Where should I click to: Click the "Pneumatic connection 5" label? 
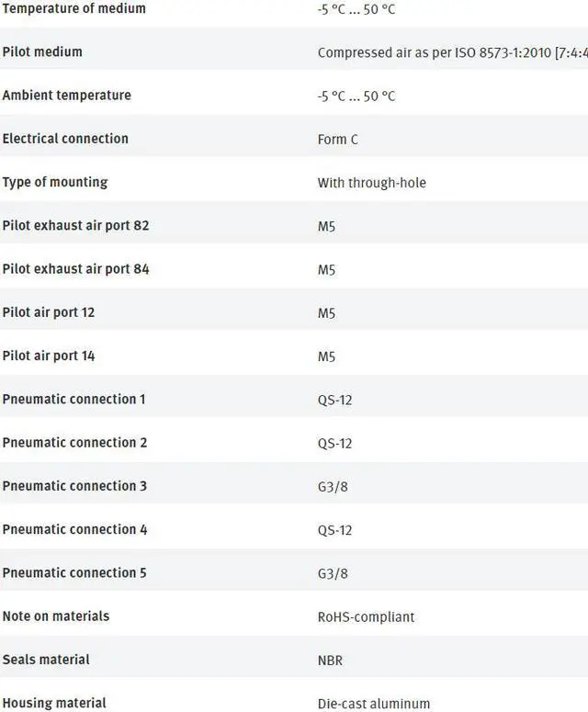(74, 572)
